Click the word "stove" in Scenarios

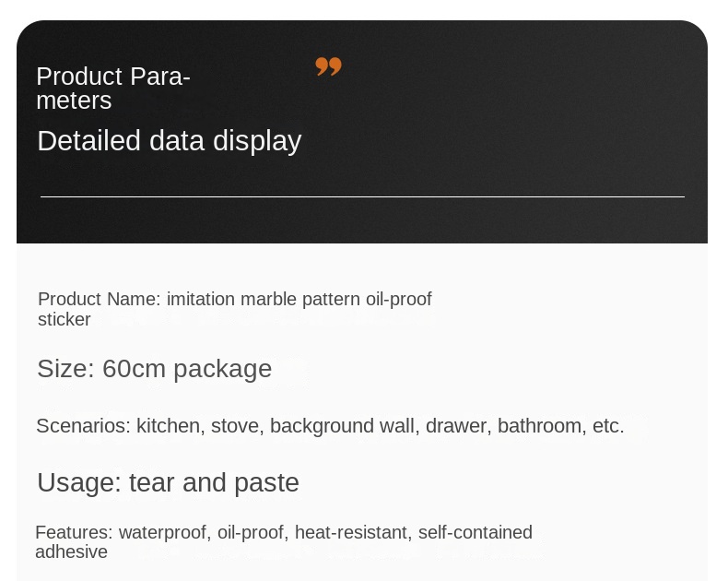click(236, 425)
